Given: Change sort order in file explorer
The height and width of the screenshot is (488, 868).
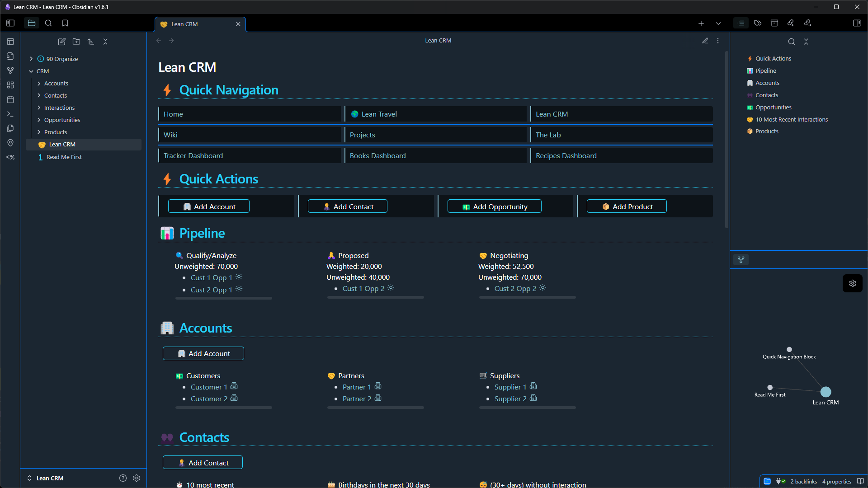Looking at the screenshot, I should [x=91, y=42].
